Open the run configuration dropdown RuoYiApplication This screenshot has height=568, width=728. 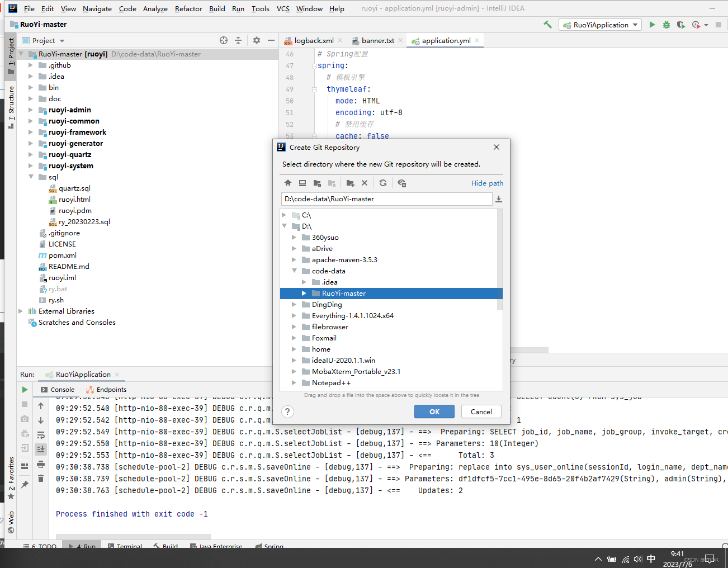pyautogui.click(x=600, y=25)
